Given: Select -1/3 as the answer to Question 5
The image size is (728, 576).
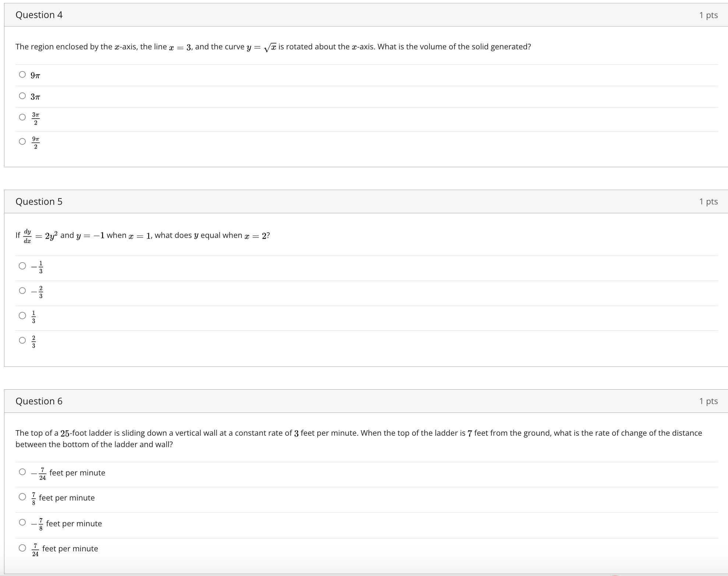Looking at the screenshot, I should (x=21, y=266).
